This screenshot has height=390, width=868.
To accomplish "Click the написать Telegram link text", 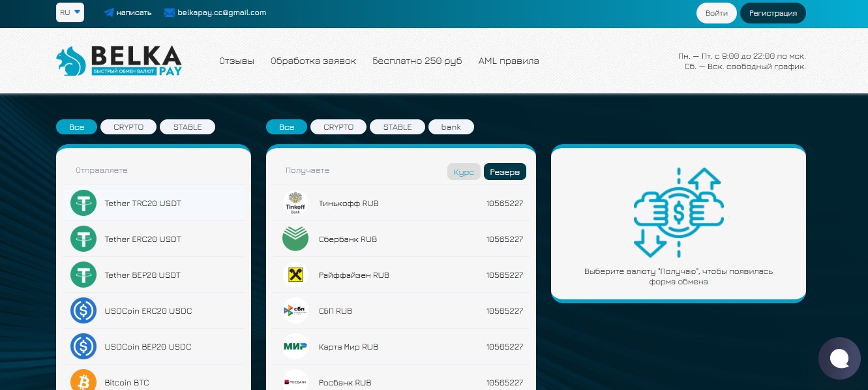I will (134, 12).
